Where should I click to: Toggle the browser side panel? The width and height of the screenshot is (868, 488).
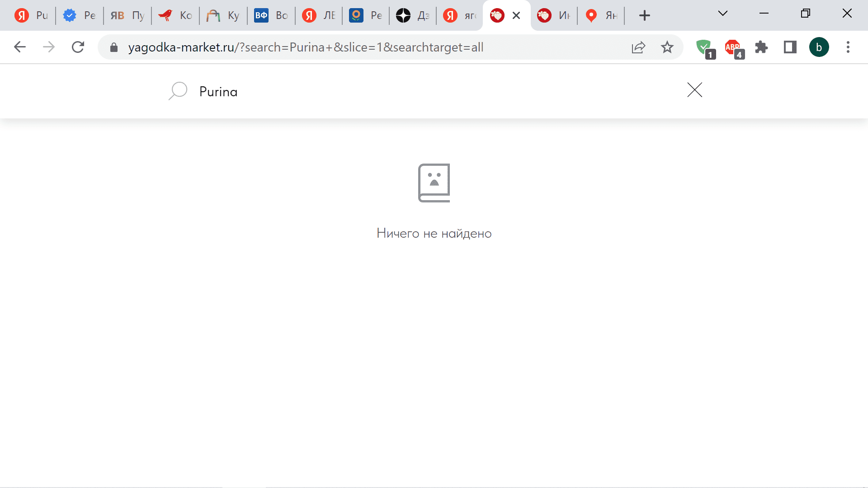click(790, 47)
